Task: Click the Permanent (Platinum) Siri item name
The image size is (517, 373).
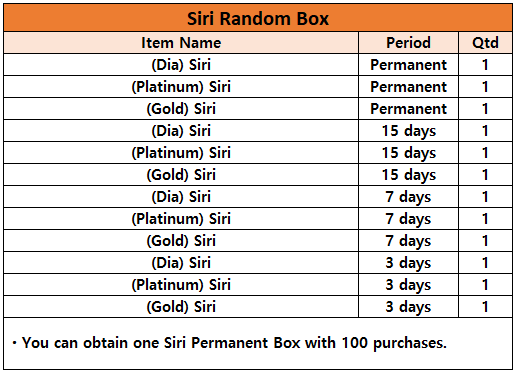Action: coord(181,87)
